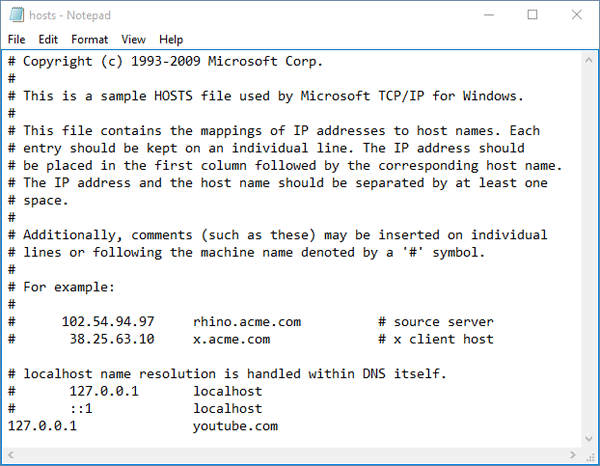Place the cursor on youtube.com text
This screenshot has width=600, height=466.
235,426
